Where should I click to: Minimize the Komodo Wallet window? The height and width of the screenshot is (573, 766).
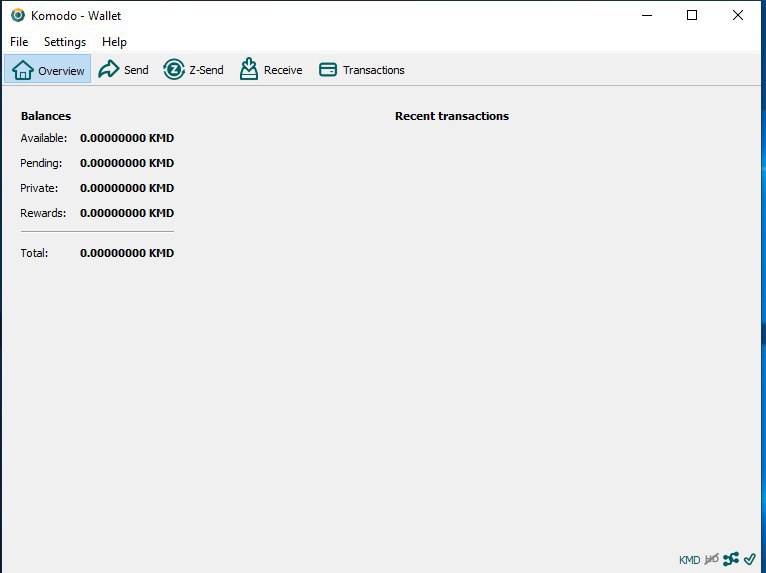pos(647,15)
